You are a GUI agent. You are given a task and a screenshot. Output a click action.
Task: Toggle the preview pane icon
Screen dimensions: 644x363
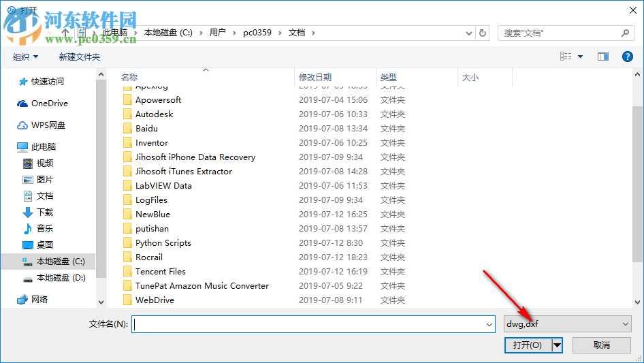603,57
